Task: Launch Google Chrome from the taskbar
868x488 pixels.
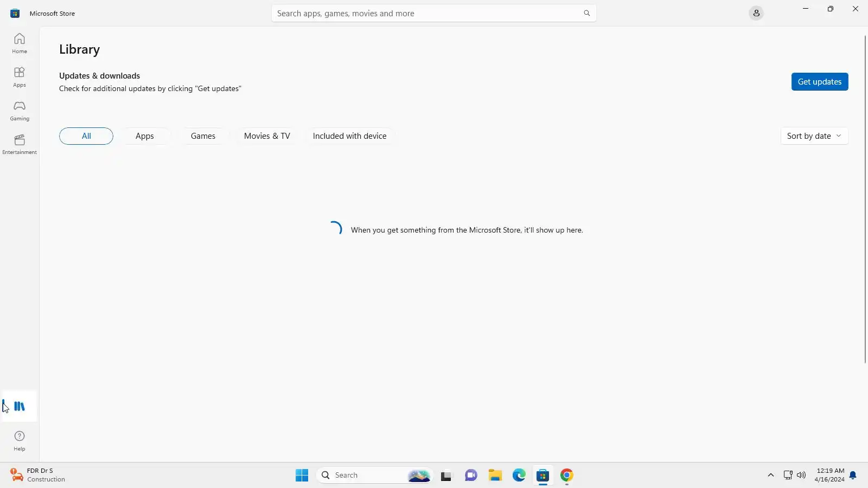Action: point(567,476)
